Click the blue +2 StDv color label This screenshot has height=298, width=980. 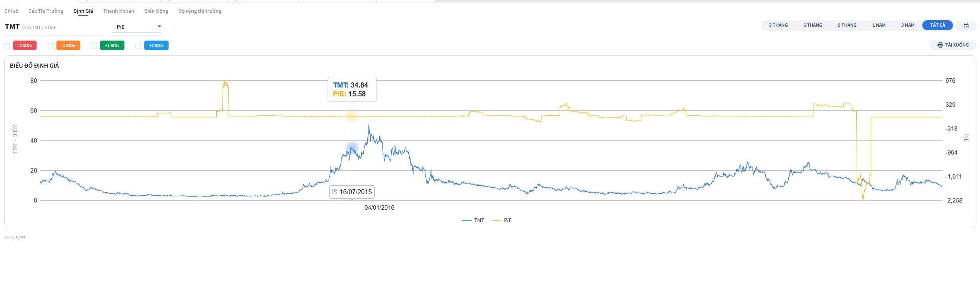click(x=156, y=45)
